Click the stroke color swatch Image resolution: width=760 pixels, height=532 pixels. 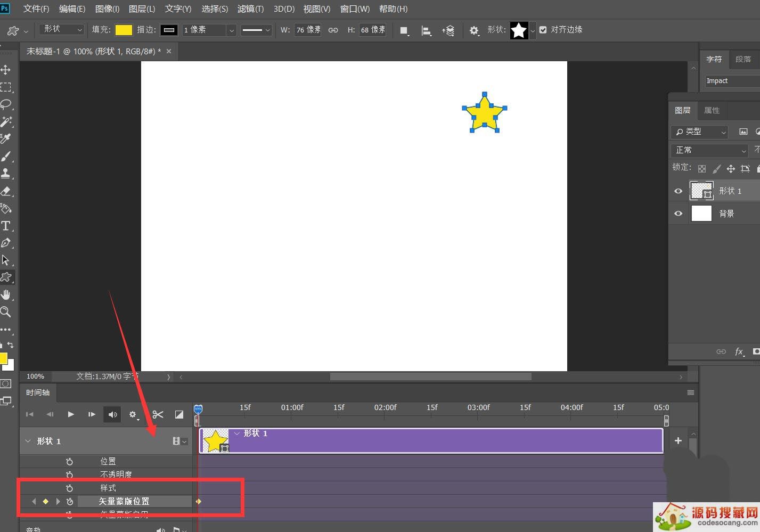169,30
